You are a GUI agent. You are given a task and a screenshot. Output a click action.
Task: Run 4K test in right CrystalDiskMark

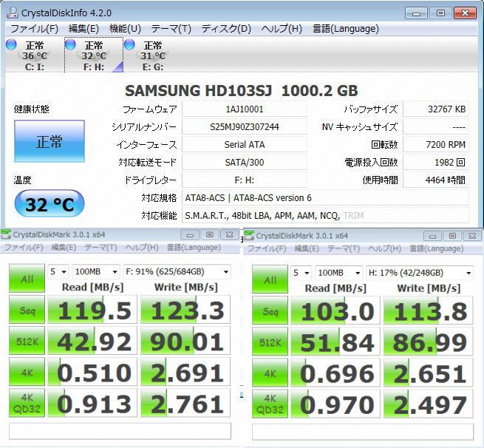pyautogui.click(x=270, y=373)
